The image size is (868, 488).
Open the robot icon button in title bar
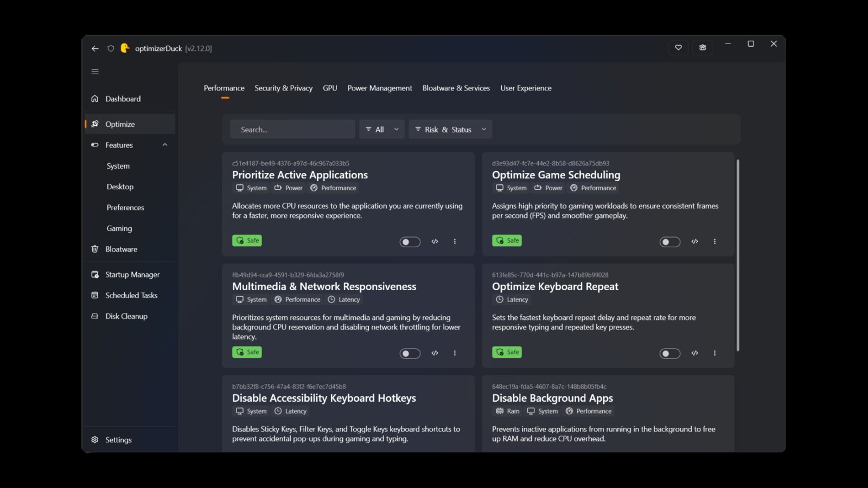point(703,48)
